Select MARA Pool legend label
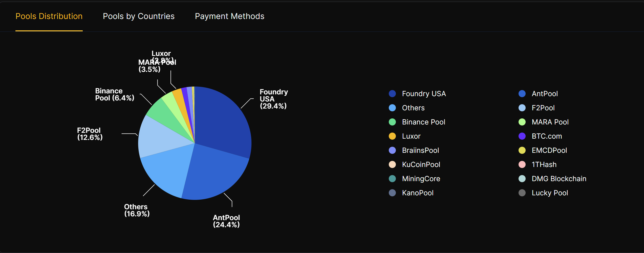The image size is (644, 253). [x=550, y=122]
